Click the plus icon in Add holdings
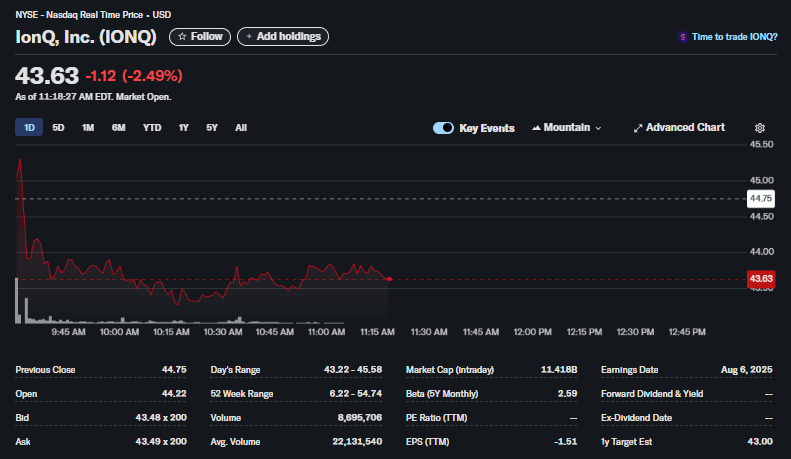Image resolution: width=791 pixels, height=459 pixels. coord(249,37)
